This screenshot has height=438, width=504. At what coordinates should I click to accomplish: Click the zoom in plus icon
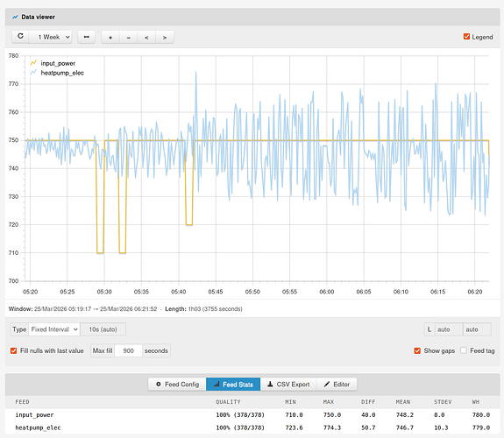click(x=110, y=38)
